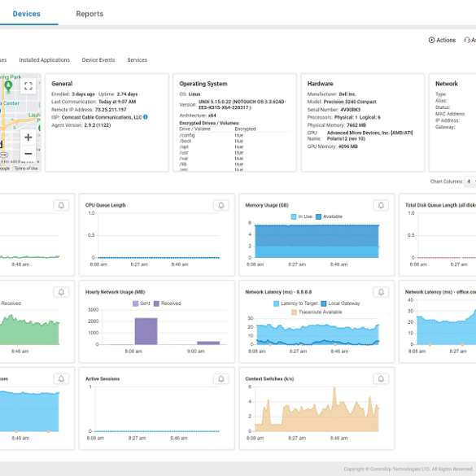Click Physical Memory 7662 MB value

coord(356,125)
